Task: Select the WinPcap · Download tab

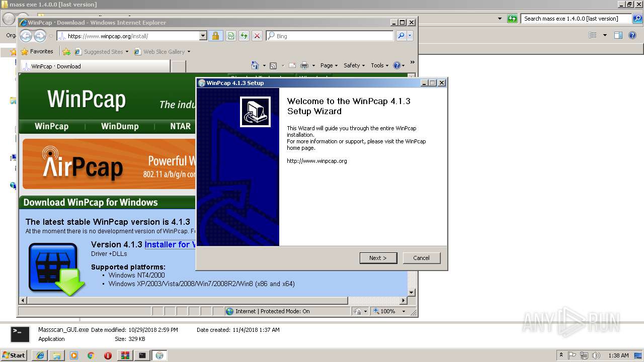Action: coord(95,66)
